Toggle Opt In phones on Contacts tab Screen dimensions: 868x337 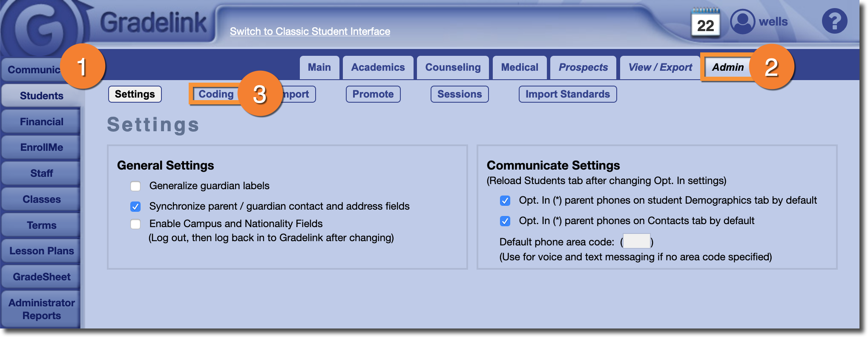(505, 221)
